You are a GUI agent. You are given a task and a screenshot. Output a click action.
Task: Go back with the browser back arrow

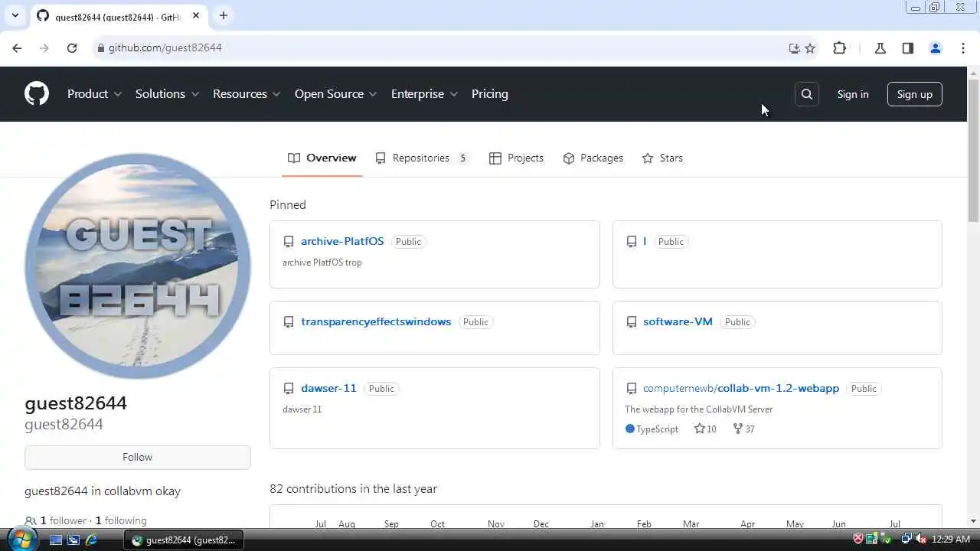17,47
